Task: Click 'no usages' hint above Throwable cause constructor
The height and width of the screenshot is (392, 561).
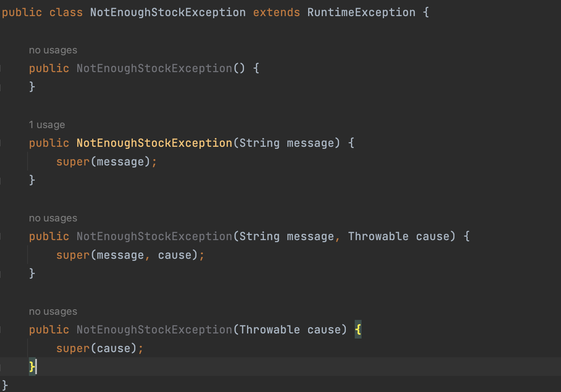Action: coord(53,311)
